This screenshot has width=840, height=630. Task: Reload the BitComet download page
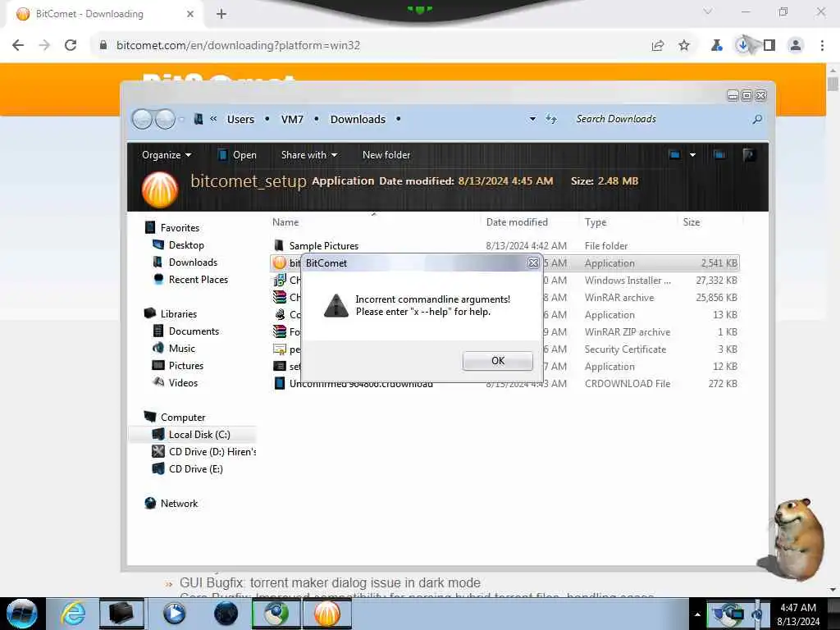[x=71, y=45]
